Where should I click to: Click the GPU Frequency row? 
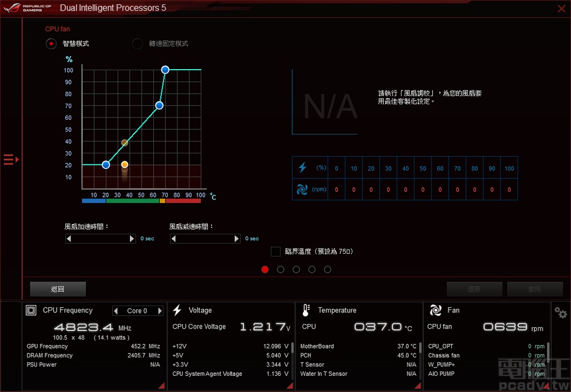click(x=93, y=346)
